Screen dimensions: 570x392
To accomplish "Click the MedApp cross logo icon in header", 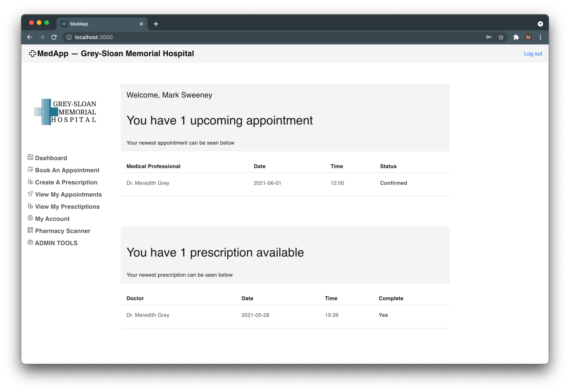I will coord(32,54).
